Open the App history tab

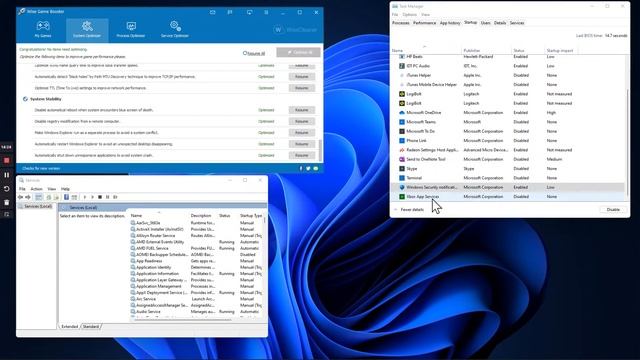(x=450, y=23)
